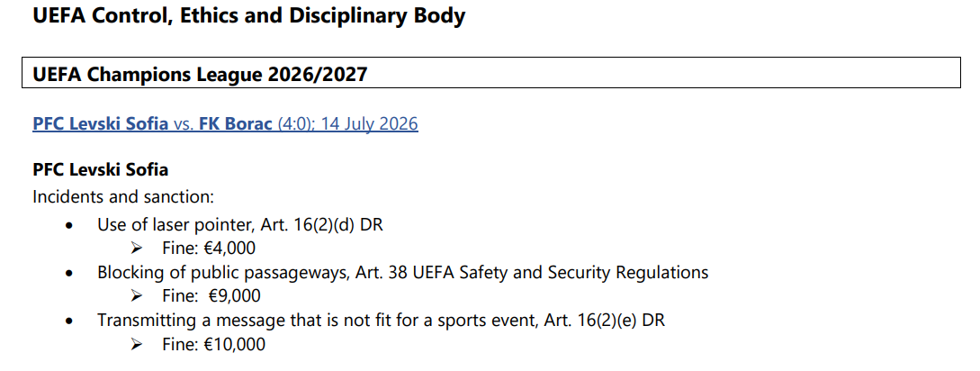
Task: Click the arrow before Fine €10,000
Action: [137, 344]
